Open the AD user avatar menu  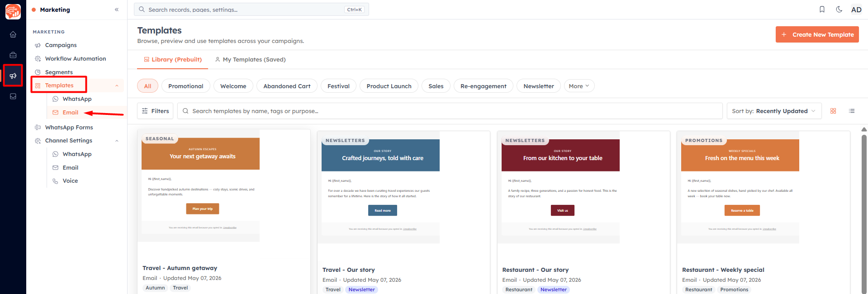pyautogui.click(x=856, y=9)
